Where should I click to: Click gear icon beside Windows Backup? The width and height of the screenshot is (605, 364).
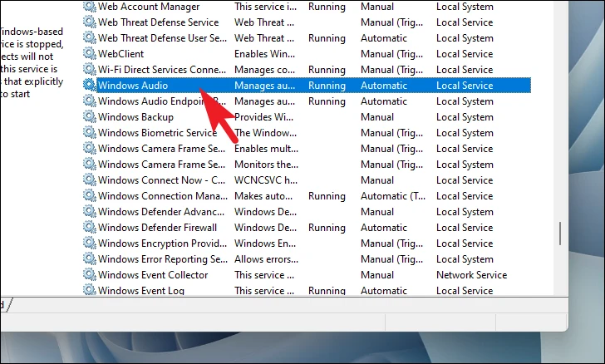point(90,117)
